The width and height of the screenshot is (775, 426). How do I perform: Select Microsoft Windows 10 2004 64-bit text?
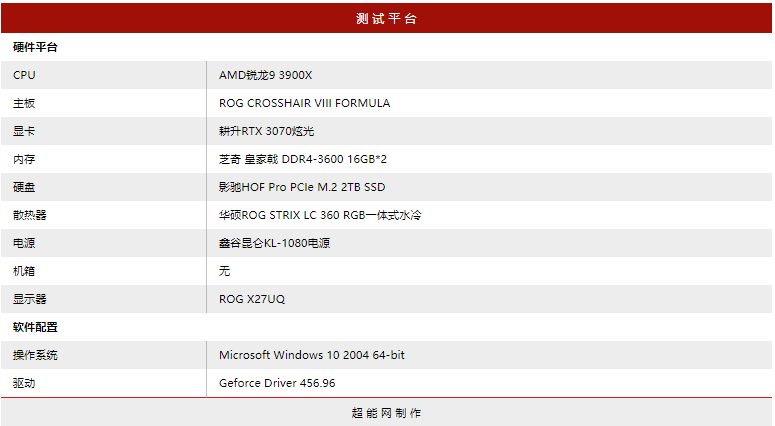pos(312,355)
